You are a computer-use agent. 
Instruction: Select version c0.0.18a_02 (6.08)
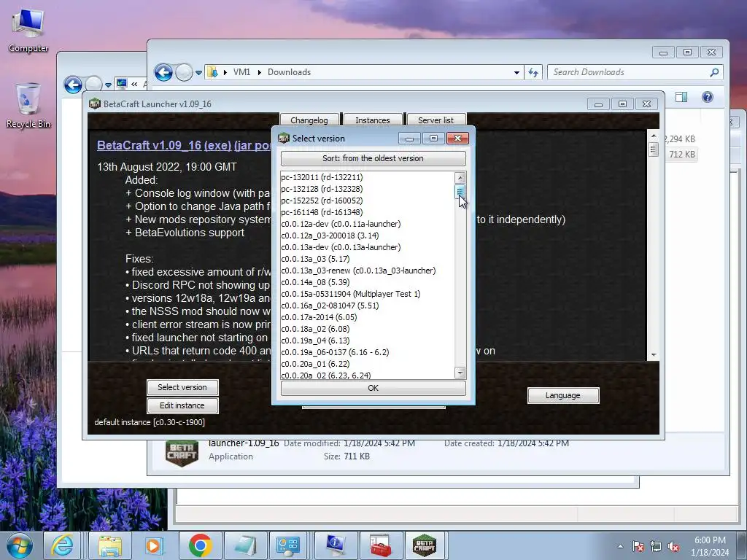coord(368,329)
